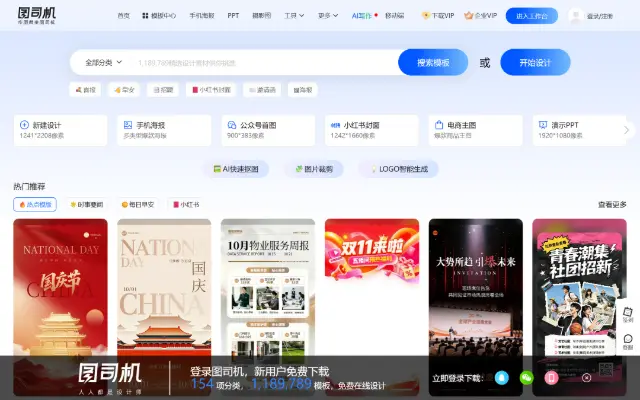The image size is (640, 400).
Task: Focus the template search input field
Action: coord(263,63)
